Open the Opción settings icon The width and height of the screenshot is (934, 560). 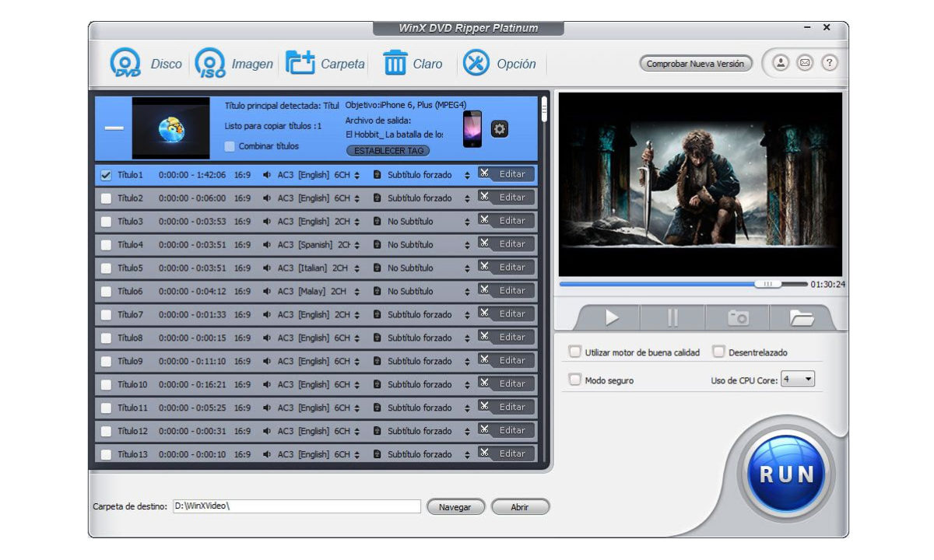pyautogui.click(x=476, y=63)
